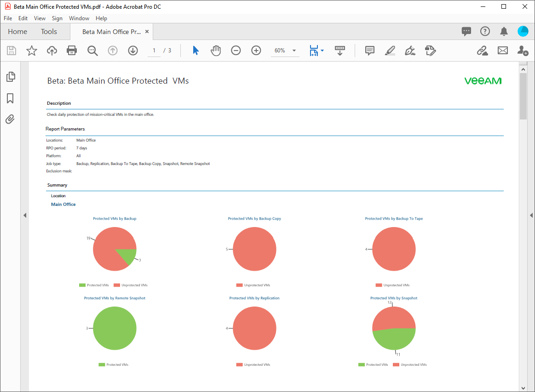This screenshot has width=535, height=392.
Task: Open the File menu
Action: [x=8, y=18]
